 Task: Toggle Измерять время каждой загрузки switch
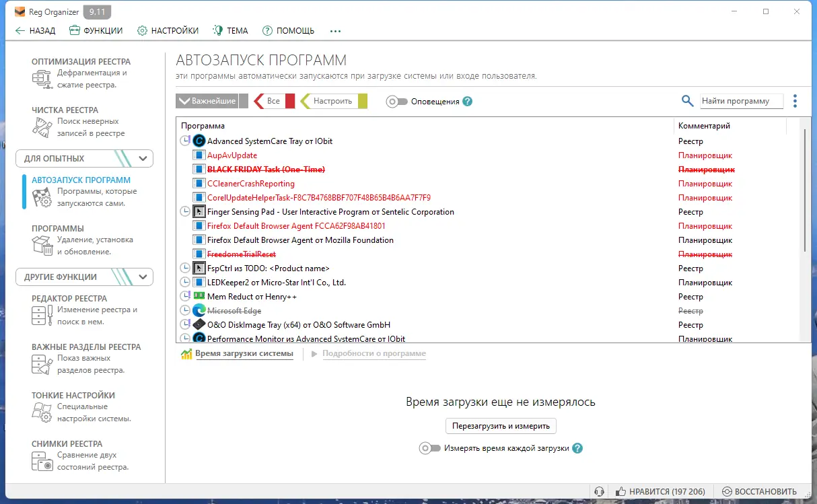click(429, 448)
